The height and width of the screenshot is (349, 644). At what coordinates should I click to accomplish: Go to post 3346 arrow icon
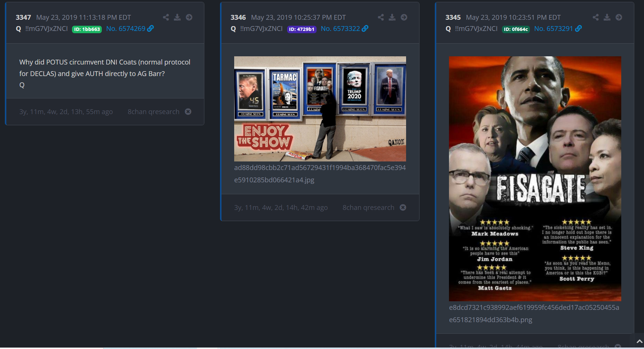(x=404, y=17)
